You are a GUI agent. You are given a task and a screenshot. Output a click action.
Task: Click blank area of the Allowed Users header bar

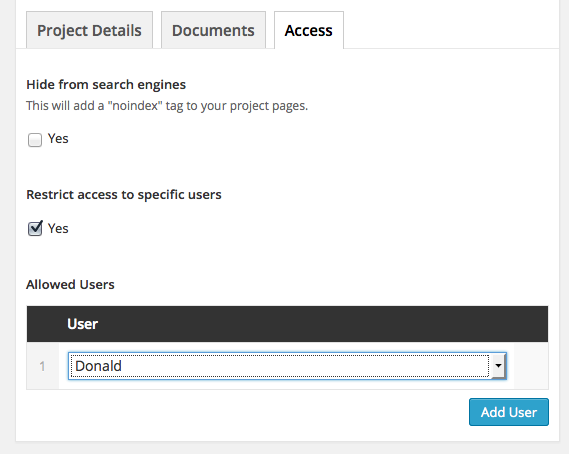(323, 324)
